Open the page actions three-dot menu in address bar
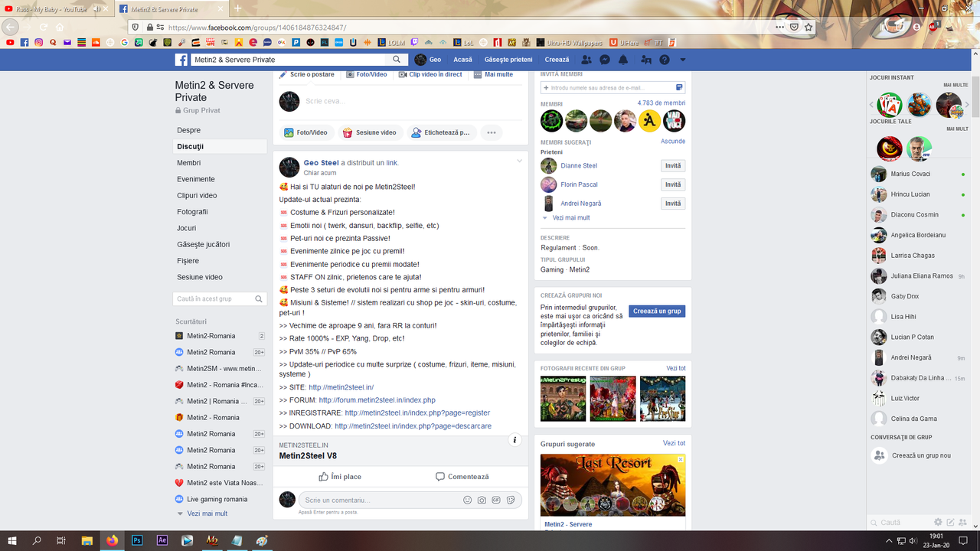 pos(779,27)
